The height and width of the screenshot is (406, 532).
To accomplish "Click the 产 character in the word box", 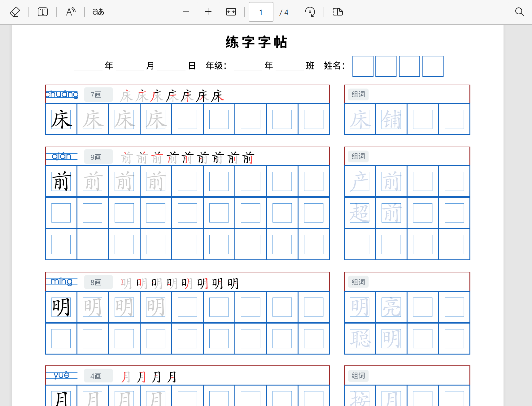I will (x=360, y=181).
